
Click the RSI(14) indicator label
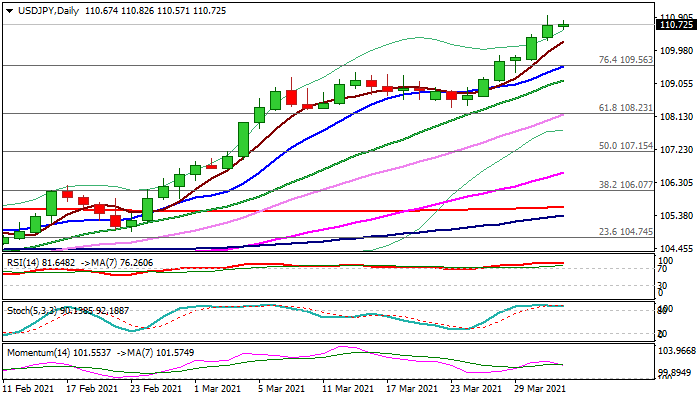[25, 263]
